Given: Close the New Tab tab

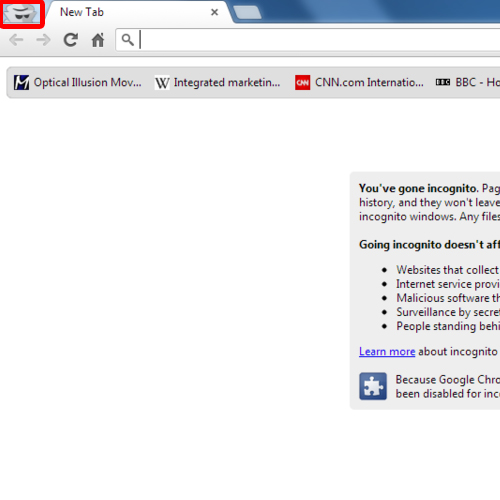Looking at the screenshot, I should 215,12.
